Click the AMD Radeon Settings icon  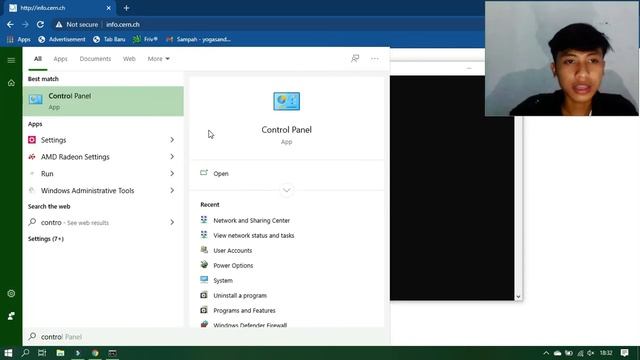32,157
